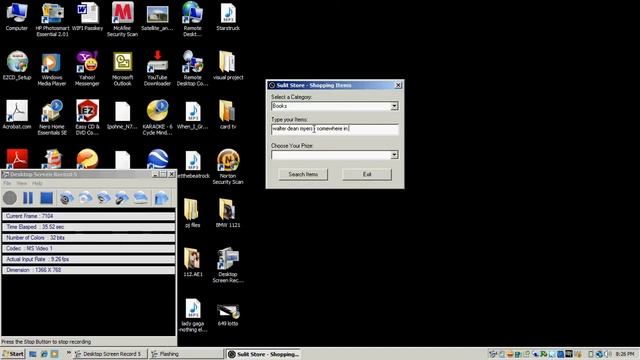Select the Yahoo! Messenger icon
Screen dimensions: 640x360
(x=87, y=69)
